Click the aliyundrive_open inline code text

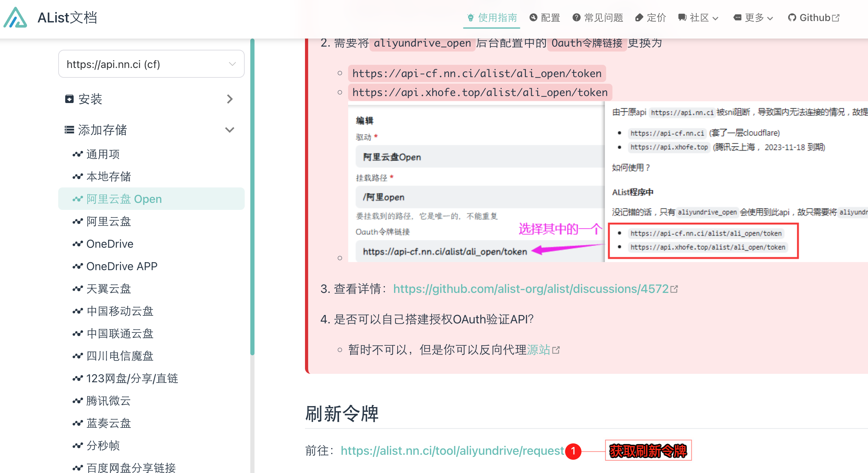[422, 43]
